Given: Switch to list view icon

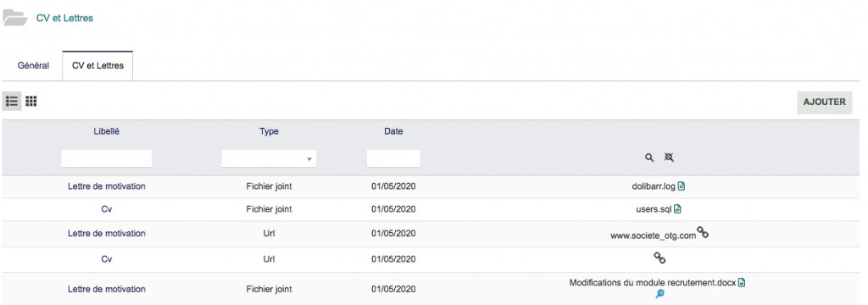Looking at the screenshot, I should pyautogui.click(x=12, y=102).
